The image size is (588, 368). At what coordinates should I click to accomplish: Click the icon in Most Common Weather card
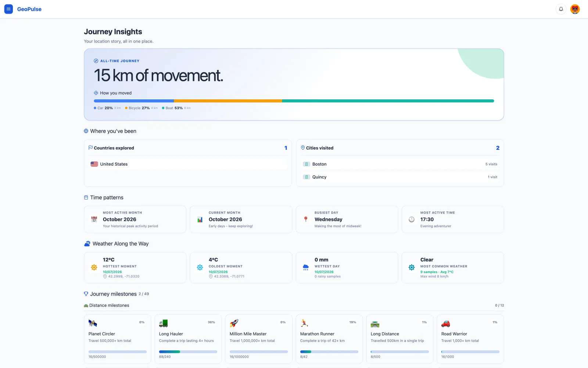pos(412,268)
